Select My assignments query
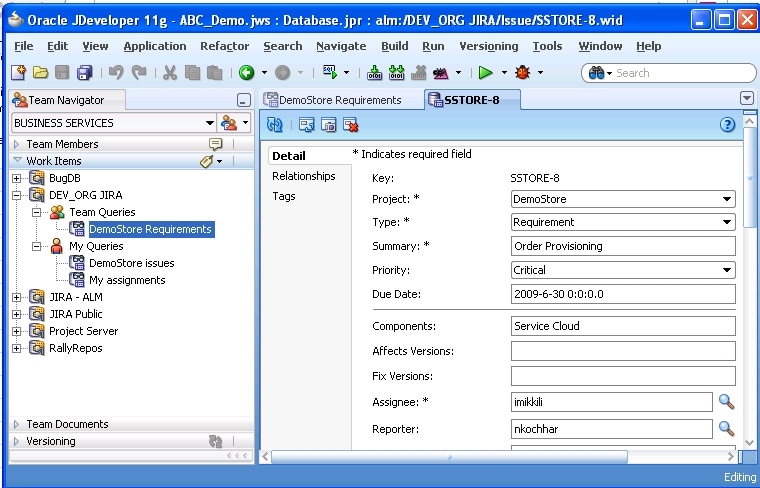The width and height of the screenshot is (760, 488). click(127, 280)
